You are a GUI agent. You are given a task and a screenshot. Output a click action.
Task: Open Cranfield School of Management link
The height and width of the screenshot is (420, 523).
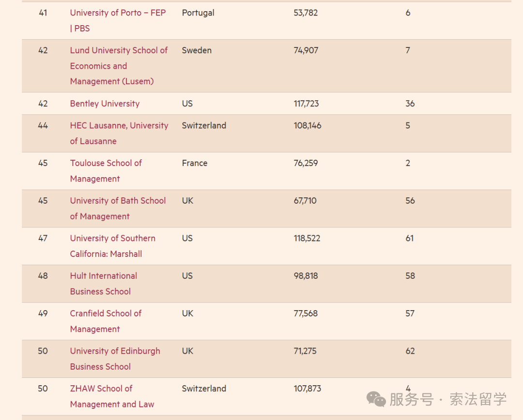click(x=106, y=321)
